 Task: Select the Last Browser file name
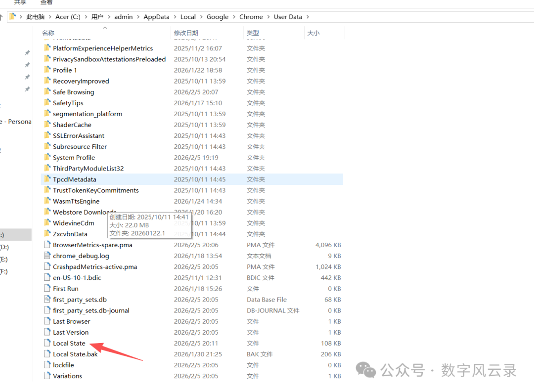tap(72, 321)
